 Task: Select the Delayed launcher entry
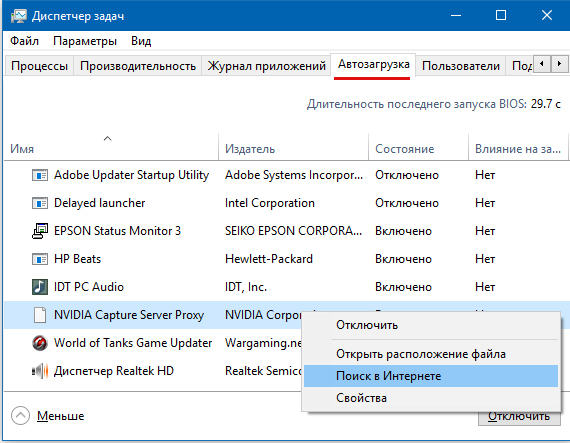99,203
